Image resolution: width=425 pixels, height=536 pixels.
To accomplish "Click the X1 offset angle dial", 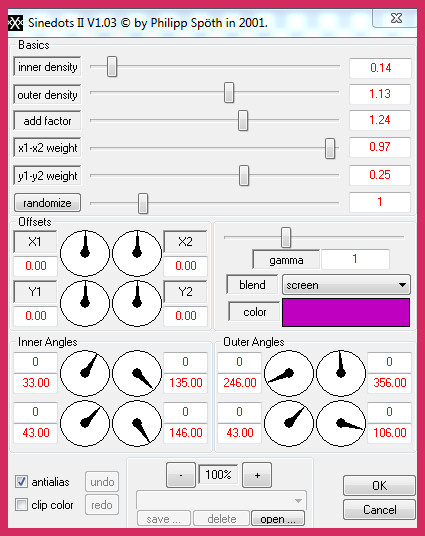I will pos(85,253).
